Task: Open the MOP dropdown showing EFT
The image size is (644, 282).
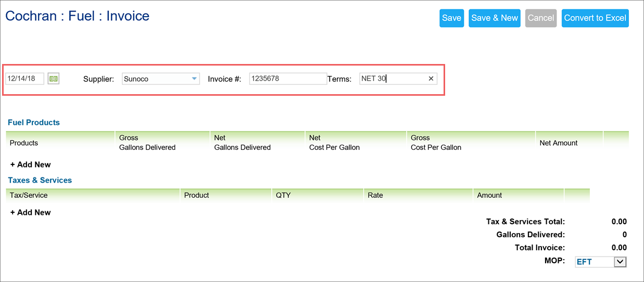Action: click(x=601, y=262)
